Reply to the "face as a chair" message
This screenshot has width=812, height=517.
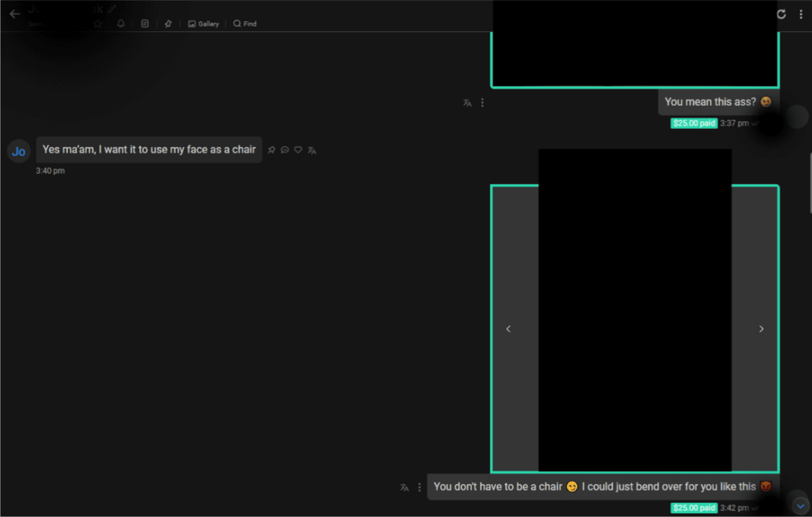click(284, 150)
